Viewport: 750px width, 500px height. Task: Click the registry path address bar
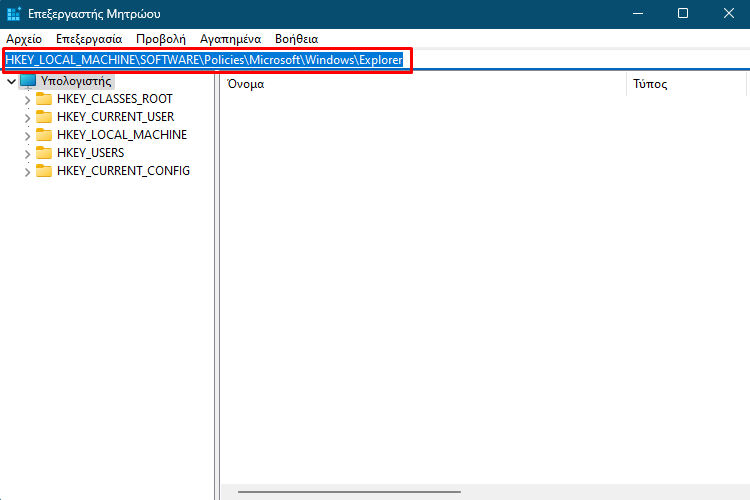(x=377, y=60)
